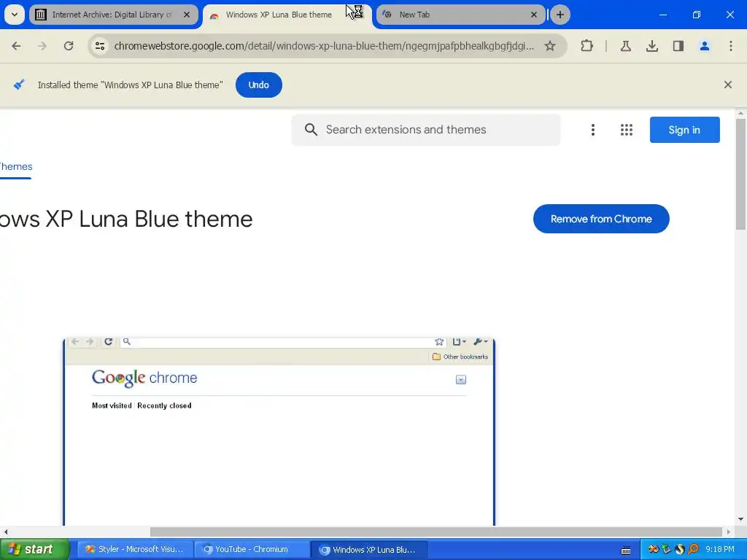The width and height of the screenshot is (747, 560).
Task: Go back to the previous page
Action: coord(16,46)
